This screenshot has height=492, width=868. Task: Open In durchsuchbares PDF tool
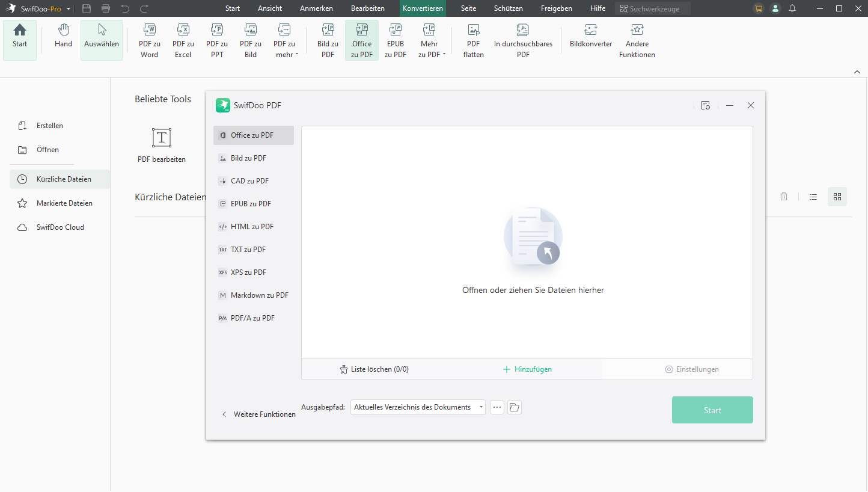coord(523,40)
